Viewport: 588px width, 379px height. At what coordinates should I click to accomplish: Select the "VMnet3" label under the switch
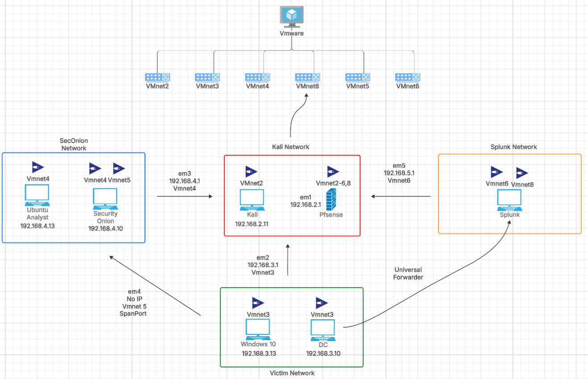click(207, 86)
